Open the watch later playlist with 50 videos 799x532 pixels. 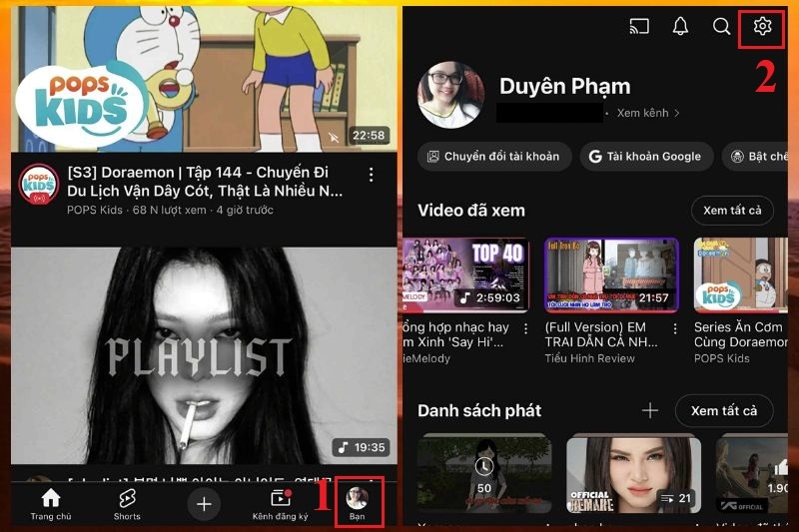pyautogui.click(x=483, y=473)
